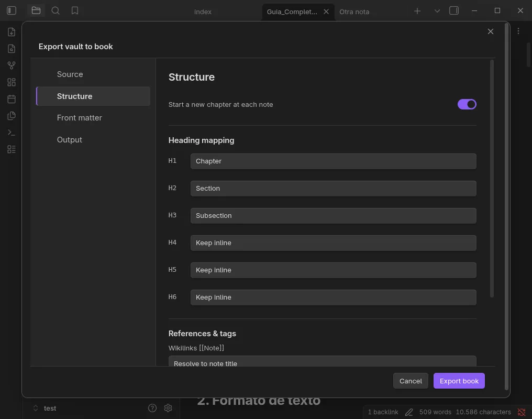The image size is (532, 419).
Task: Toggle Start a new chapter at each note
Action: [x=467, y=104]
